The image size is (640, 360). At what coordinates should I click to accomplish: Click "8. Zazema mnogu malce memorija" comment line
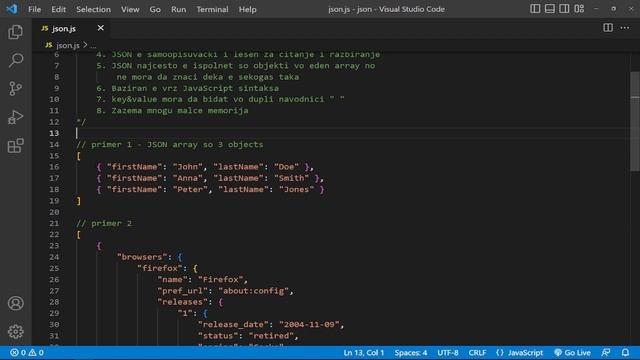tap(172, 111)
